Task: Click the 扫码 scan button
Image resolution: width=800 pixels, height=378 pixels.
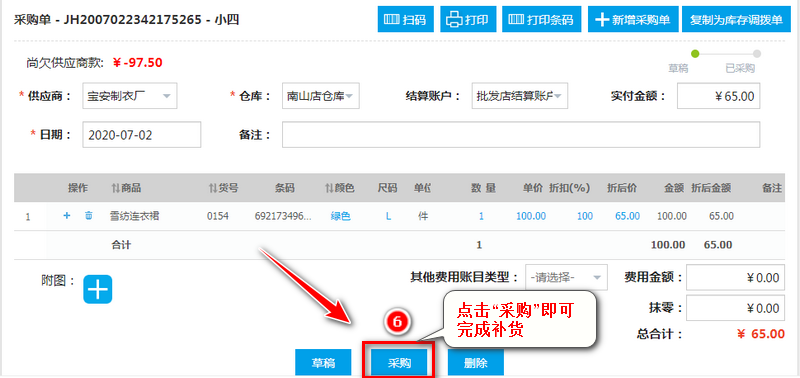Action: (x=405, y=19)
